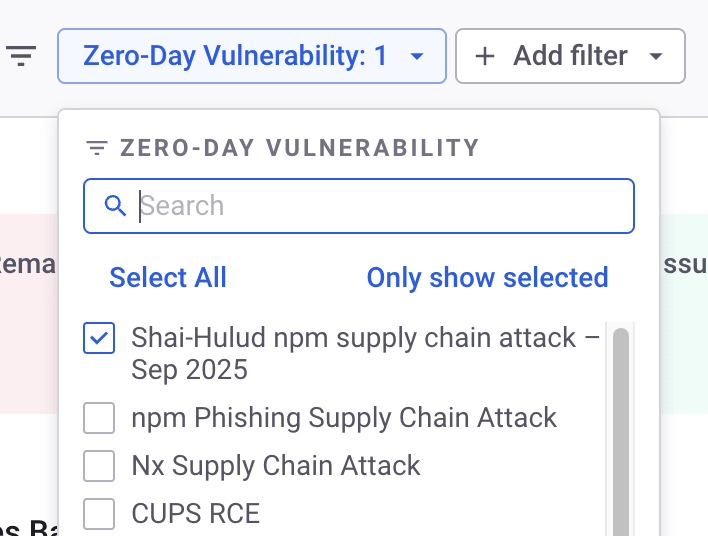Click filter icon beside ZERO-DAY VULNERABILITY heading
The height and width of the screenshot is (536, 708).
click(x=97, y=148)
